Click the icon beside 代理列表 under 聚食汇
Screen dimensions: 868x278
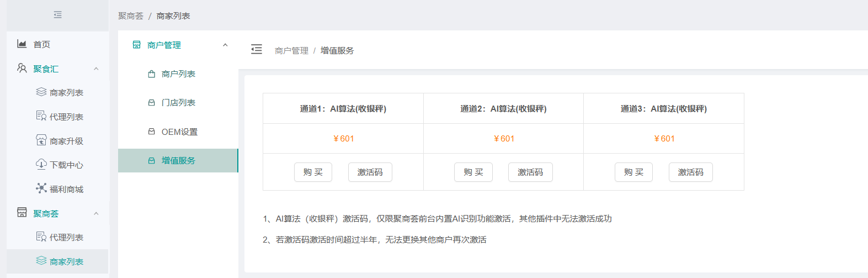point(41,116)
